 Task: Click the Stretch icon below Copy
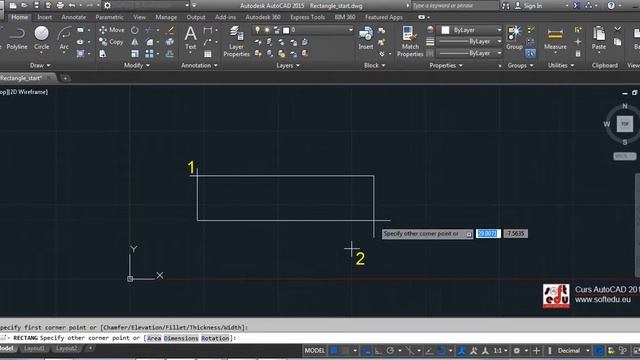(103, 53)
